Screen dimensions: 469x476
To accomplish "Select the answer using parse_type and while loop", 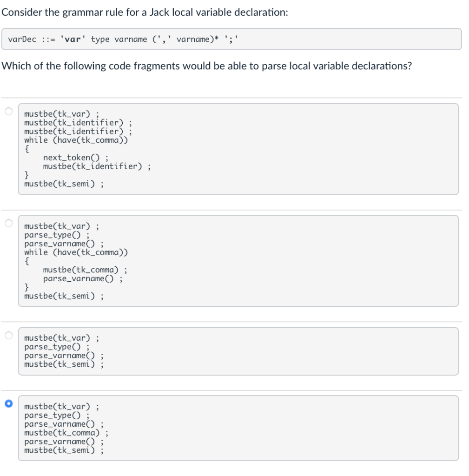I will (x=8, y=223).
